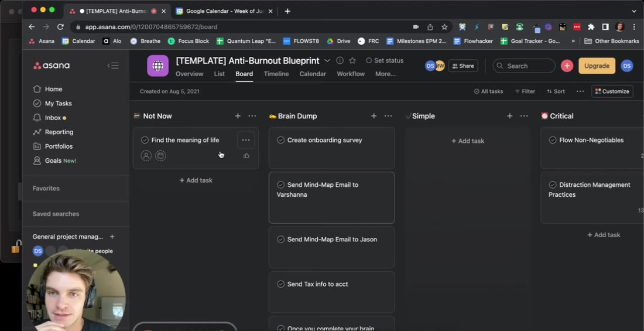Screen dimensions: 644x331
Task: Click Add task under Critical column
Action: (x=604, y=235)
